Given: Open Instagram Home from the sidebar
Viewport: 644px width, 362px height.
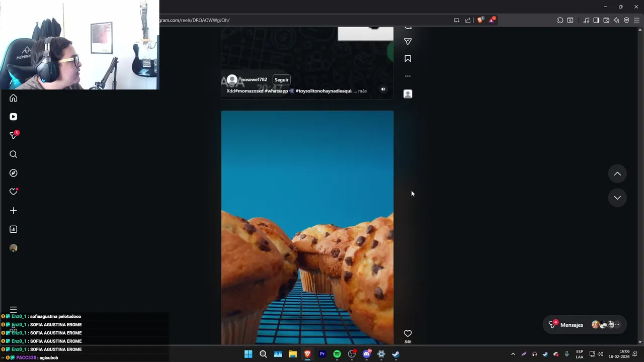Looking at the screenshot, I should (14, 98).
